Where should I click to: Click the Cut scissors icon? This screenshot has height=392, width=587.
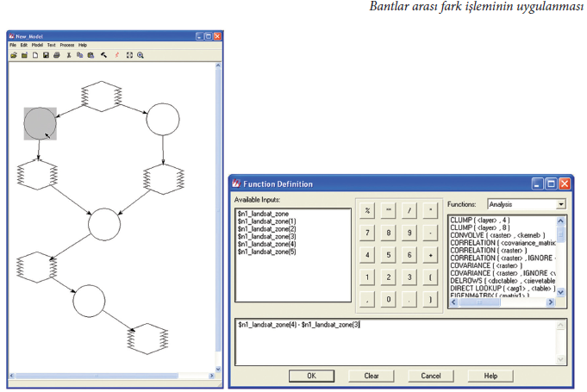pos(69,55)
